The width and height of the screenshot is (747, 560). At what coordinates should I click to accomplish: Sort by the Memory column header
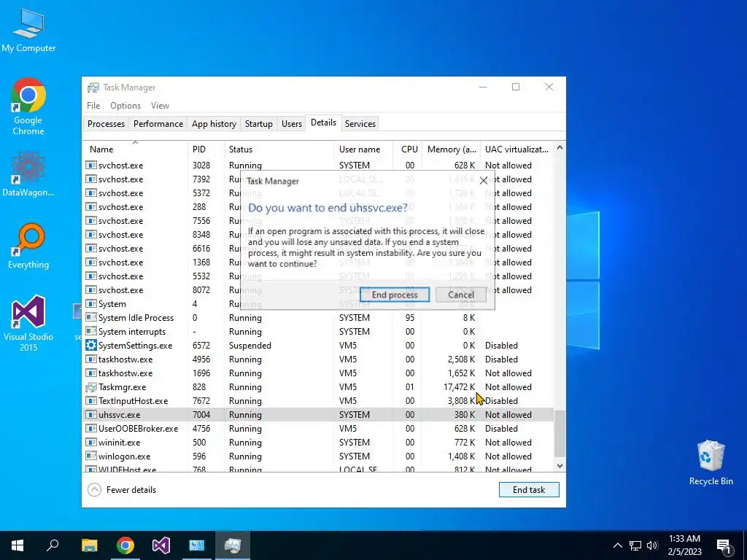pos(451,149)
